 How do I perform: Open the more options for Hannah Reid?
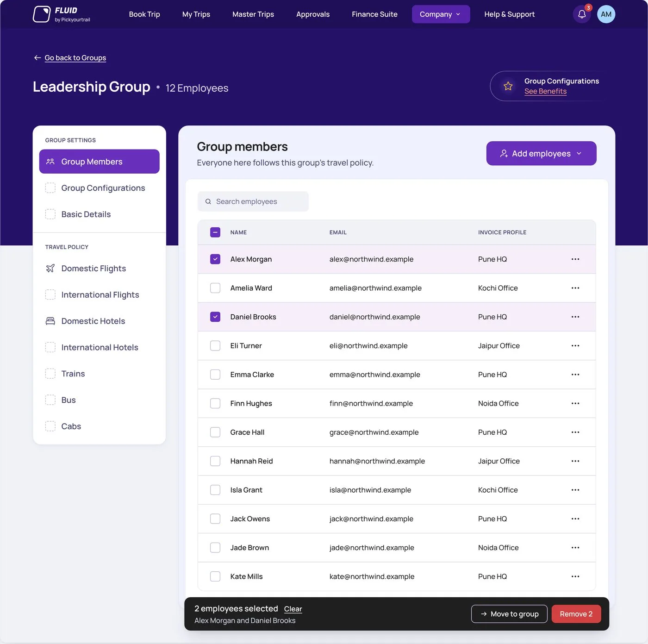(x=575, y=461)
